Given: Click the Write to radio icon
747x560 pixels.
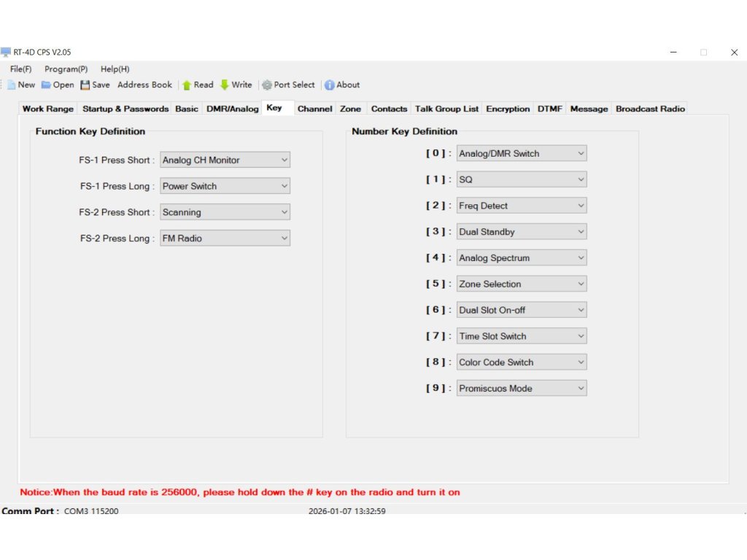Looking at the screenshot, I should 225,85.
